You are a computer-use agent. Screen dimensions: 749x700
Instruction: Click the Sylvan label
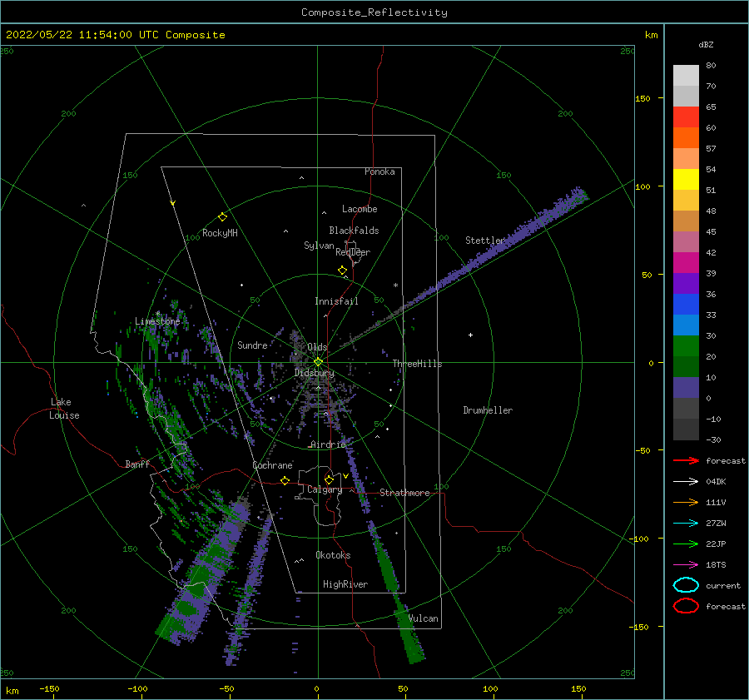click(319, 246)
